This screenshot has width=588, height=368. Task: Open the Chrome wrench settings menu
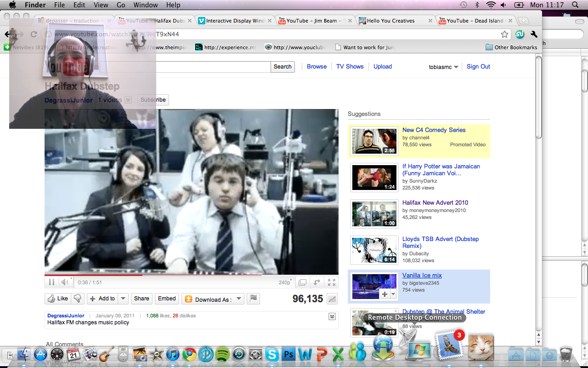[534, 34]
